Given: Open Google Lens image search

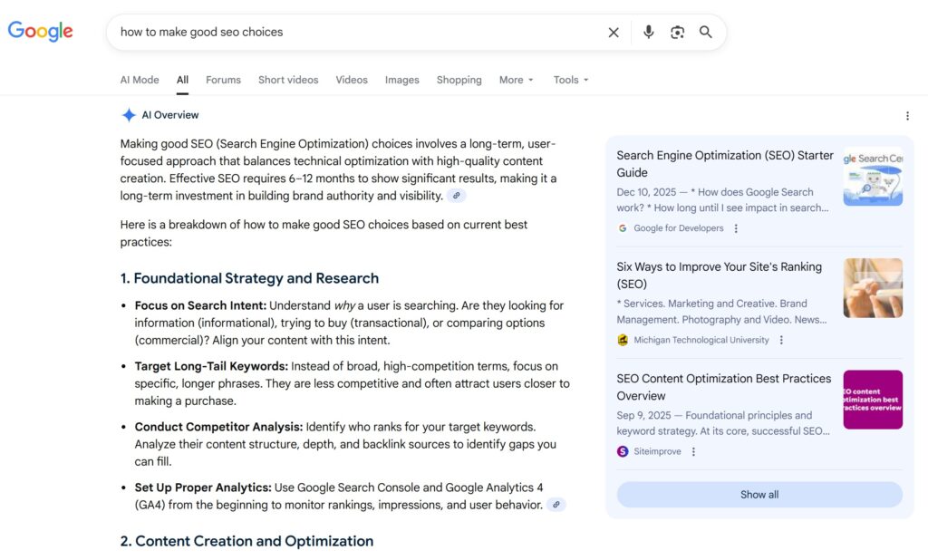Looking at the screenshot, I should pos(677,33).
